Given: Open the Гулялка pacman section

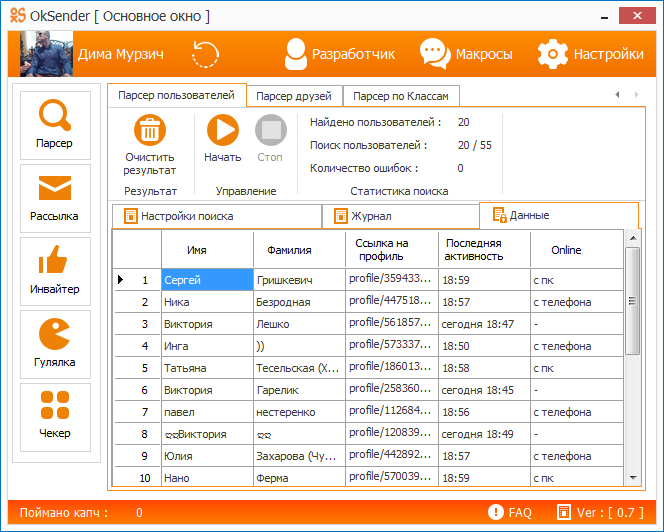Looking at the screenshot, I should tap(55, 344).
